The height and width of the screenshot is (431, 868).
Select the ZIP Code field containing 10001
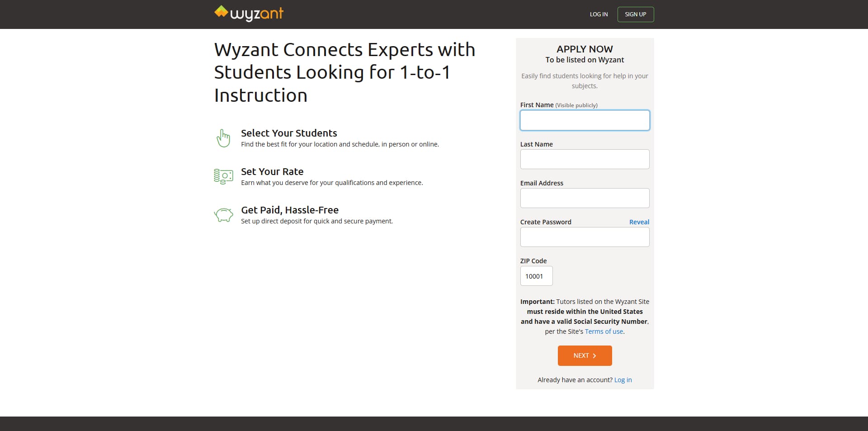[x=537, y=276]
